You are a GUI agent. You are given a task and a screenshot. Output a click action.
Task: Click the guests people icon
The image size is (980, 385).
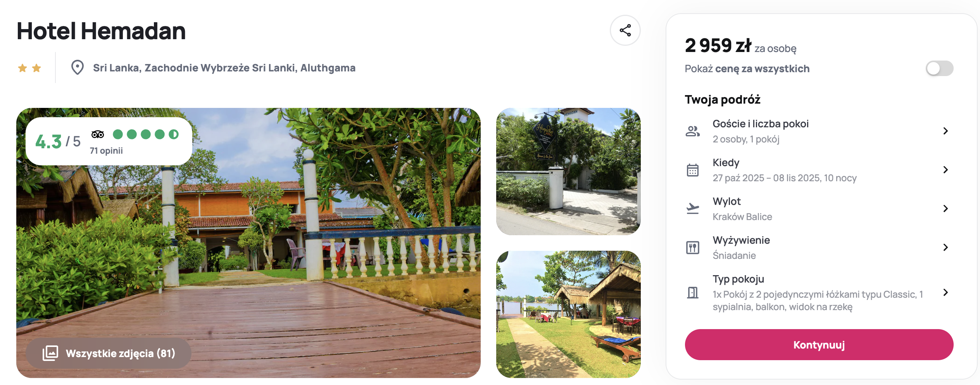tap(692, 131)
